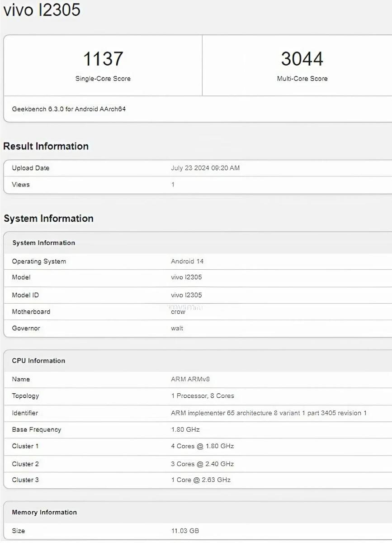The image size is (392, 543).
Task: Select the 'Android 14' value
Action: click(187, 262)
